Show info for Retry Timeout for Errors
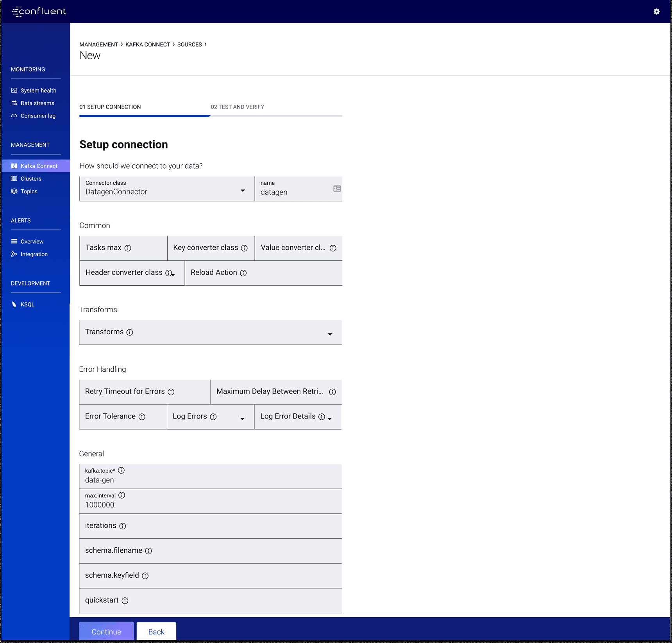This screenshot has height=643, width=672. [171, 392]
